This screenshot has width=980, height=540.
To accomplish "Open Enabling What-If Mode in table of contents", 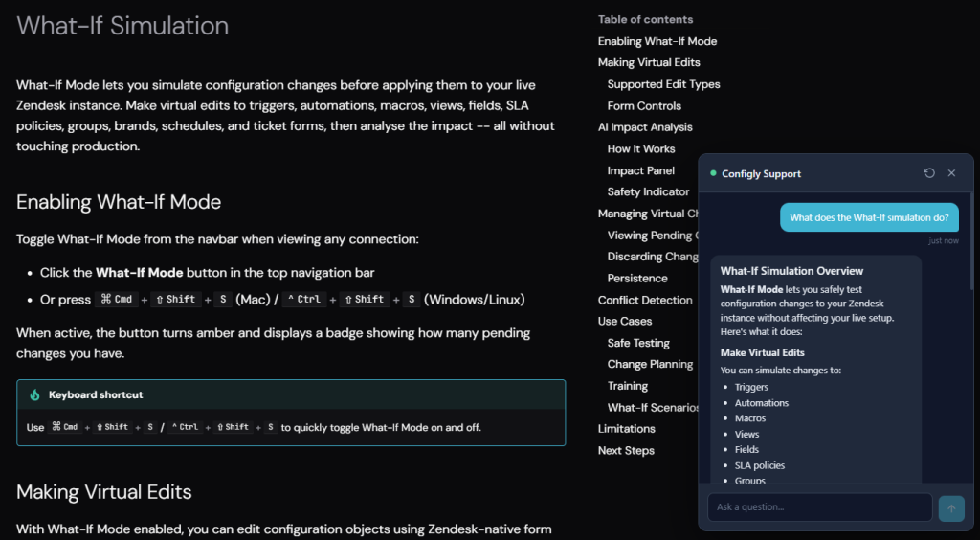I will (x=657, y=41).
